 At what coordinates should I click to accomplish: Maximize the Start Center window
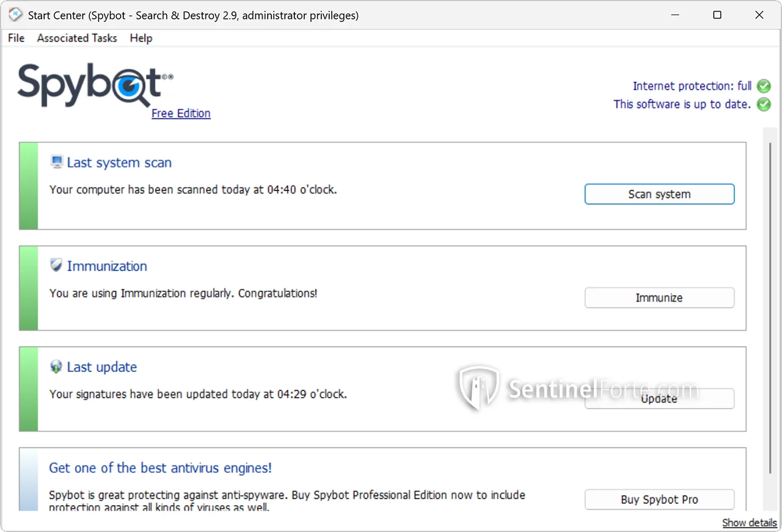click(717, 15)
